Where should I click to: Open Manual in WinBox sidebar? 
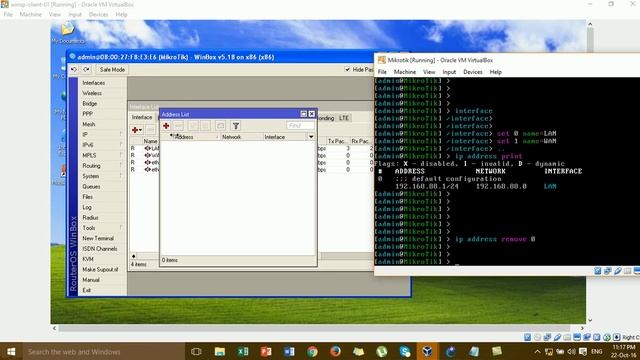[91, 280]
